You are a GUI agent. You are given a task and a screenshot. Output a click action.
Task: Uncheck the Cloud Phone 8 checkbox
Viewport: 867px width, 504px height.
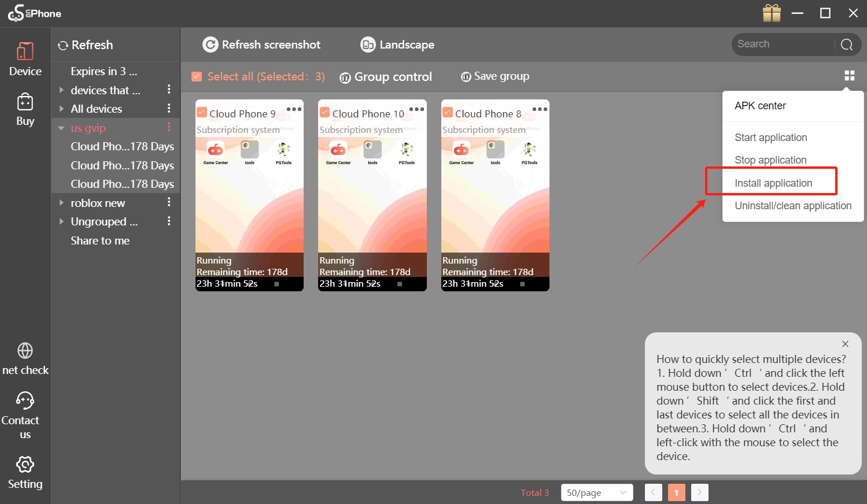[x=448, y=113]
